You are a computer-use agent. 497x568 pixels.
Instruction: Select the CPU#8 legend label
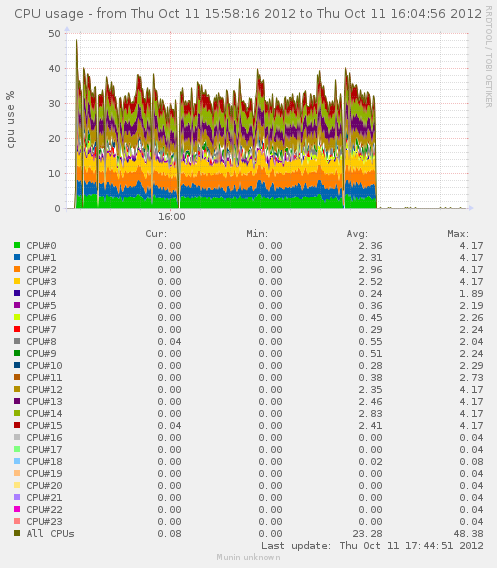[41, 342]
